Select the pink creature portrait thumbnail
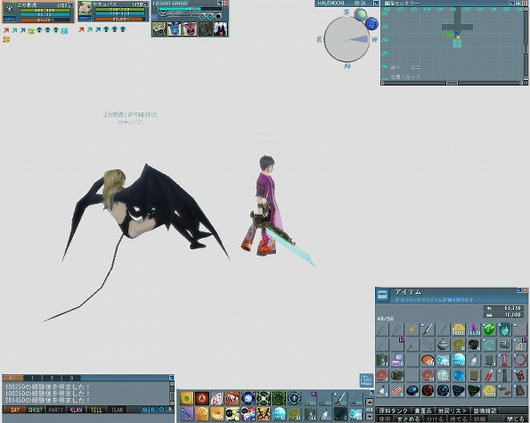The width and height of the screenshot is (530, 423). pos(190,29)
